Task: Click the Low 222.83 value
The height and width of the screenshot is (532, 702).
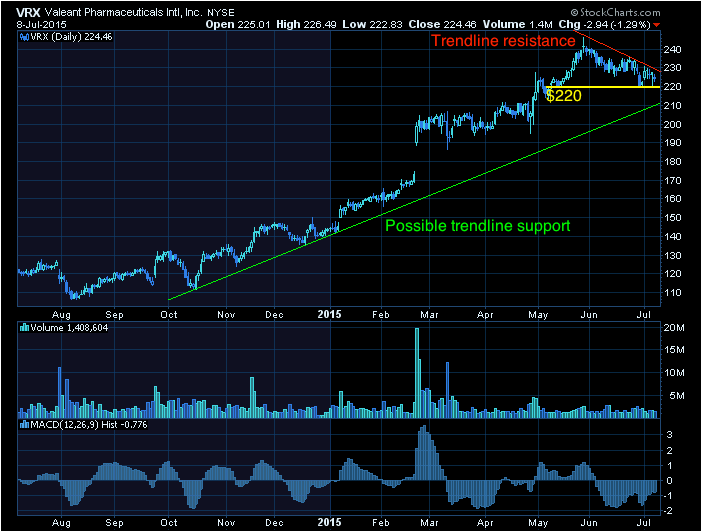Action: [x=372, y=25]
